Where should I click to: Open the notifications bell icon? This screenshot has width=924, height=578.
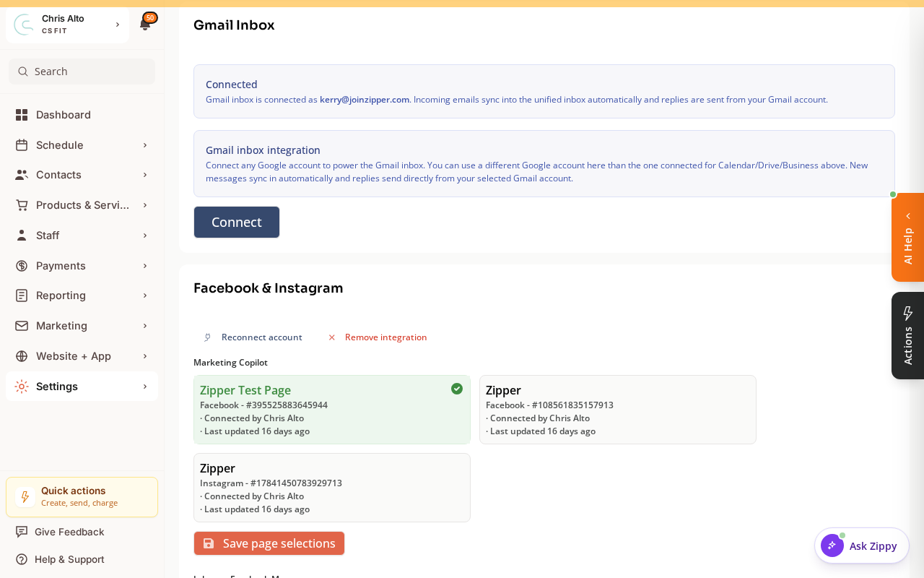click(144, 25)
